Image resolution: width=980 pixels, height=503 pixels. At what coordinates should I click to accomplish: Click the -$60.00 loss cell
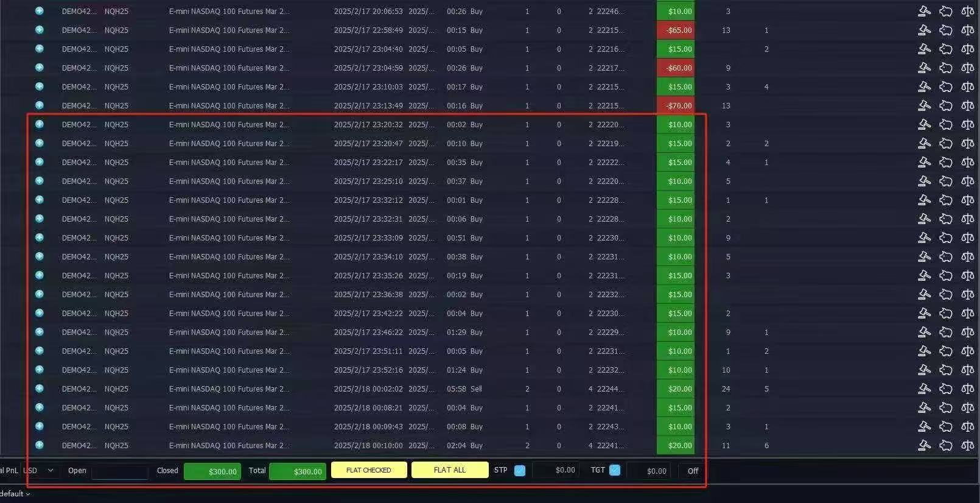tap(676, 68)
